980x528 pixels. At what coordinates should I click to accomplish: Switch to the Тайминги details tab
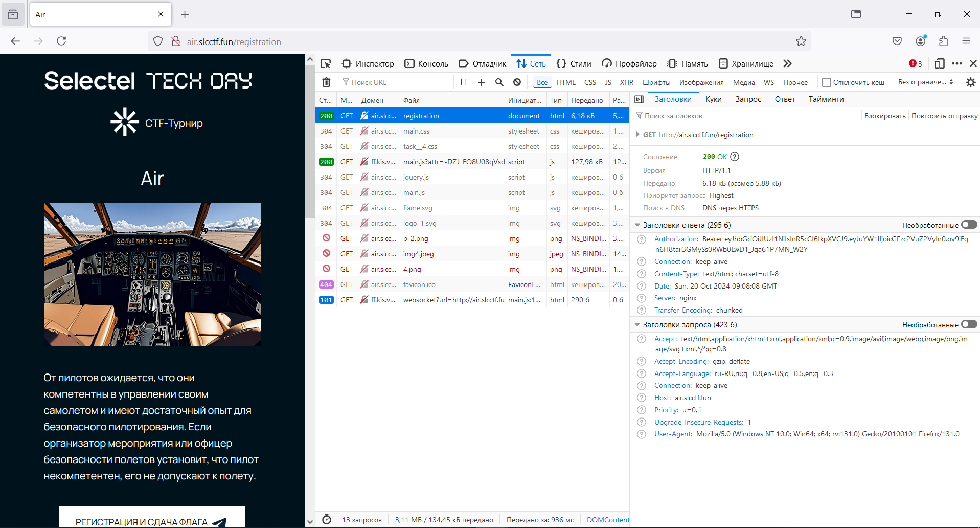click(826, 99)
